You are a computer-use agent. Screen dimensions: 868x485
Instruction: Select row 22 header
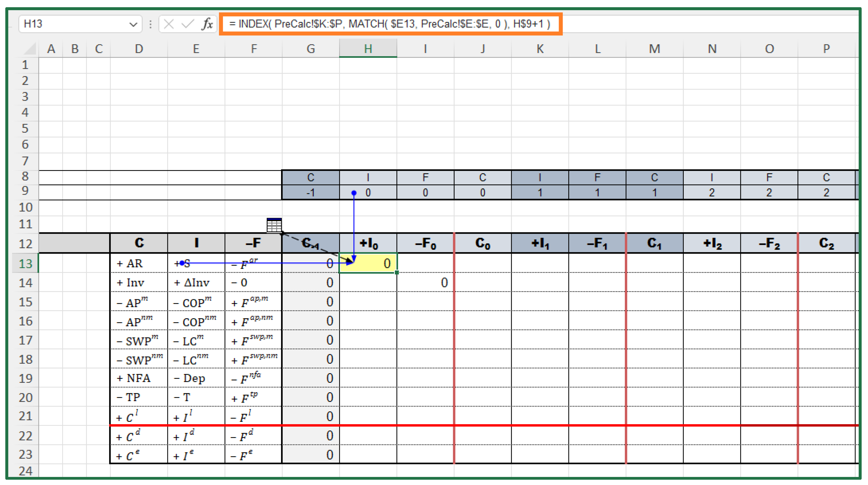tap(25, 436)
